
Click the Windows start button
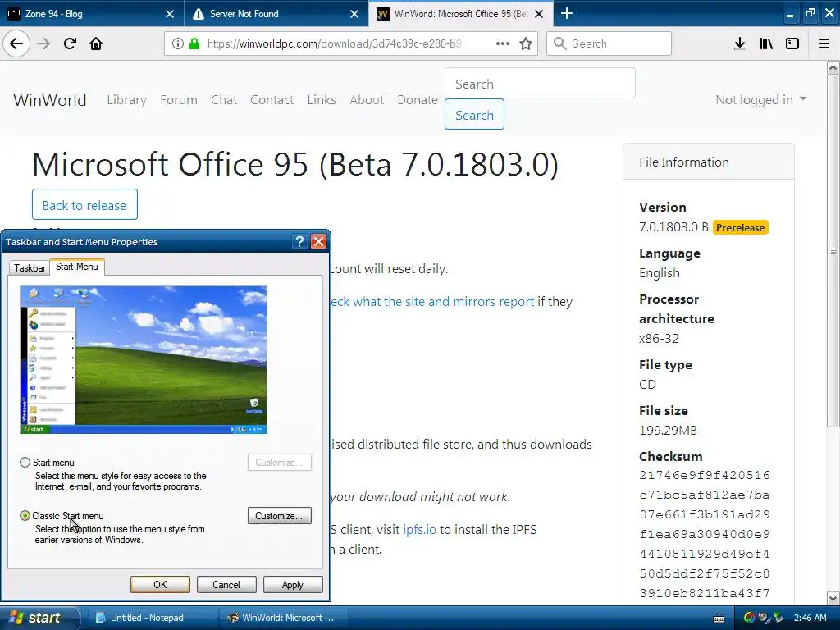(39, 618)
